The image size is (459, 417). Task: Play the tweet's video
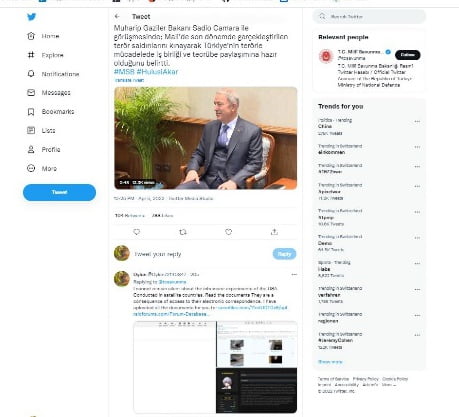pos(206,138)
